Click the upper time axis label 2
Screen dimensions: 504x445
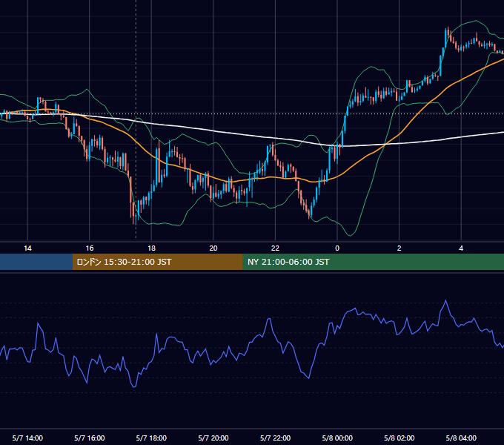pos(399,248)
